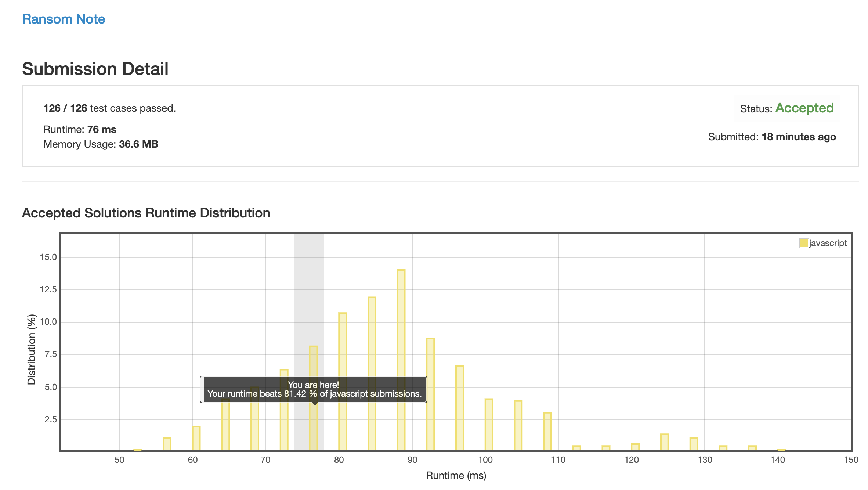Click the tallest bar near 88 ms
868x490 pixels.
[x=401, y=360]
